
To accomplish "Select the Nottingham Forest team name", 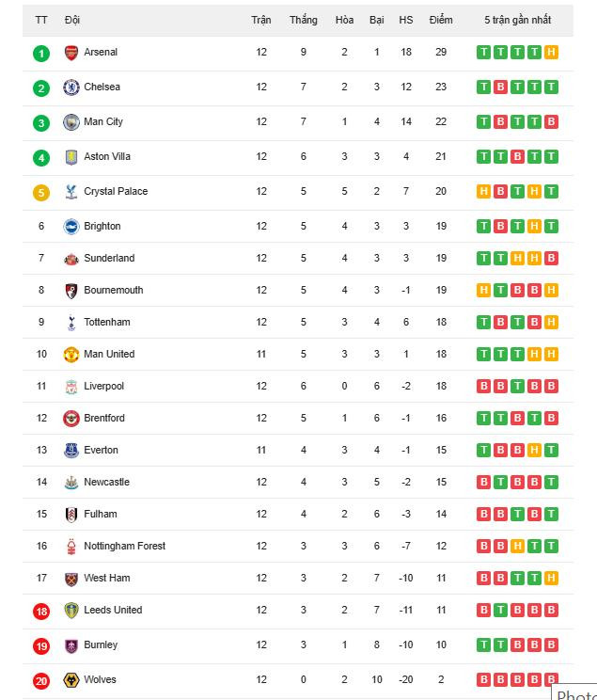I will click(124, 547).
